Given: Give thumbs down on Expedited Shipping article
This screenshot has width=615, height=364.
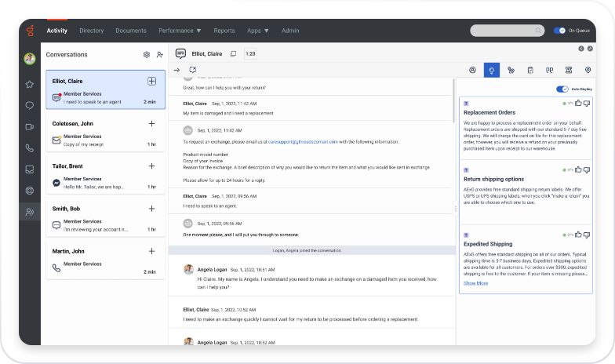Looking at the screenshot, I should click(x=587, y=235).
